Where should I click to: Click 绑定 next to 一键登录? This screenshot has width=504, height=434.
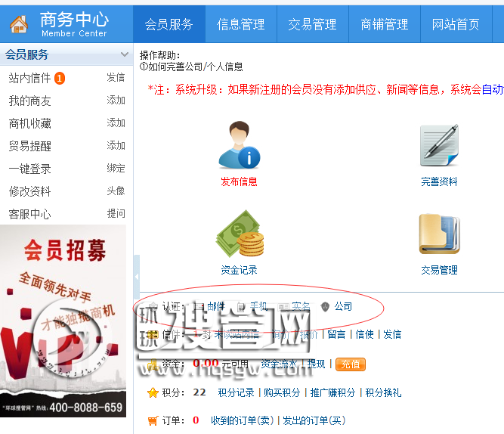click(x=116, y=169)
